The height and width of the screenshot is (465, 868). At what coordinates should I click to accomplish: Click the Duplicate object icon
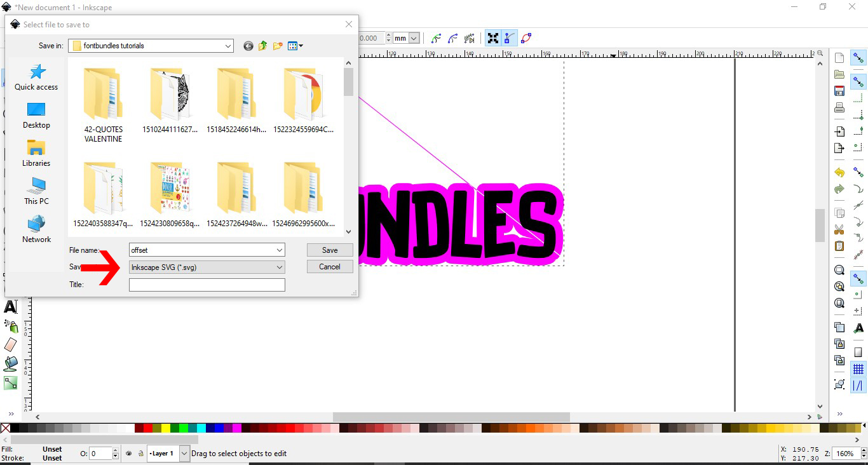click(839, 327)
